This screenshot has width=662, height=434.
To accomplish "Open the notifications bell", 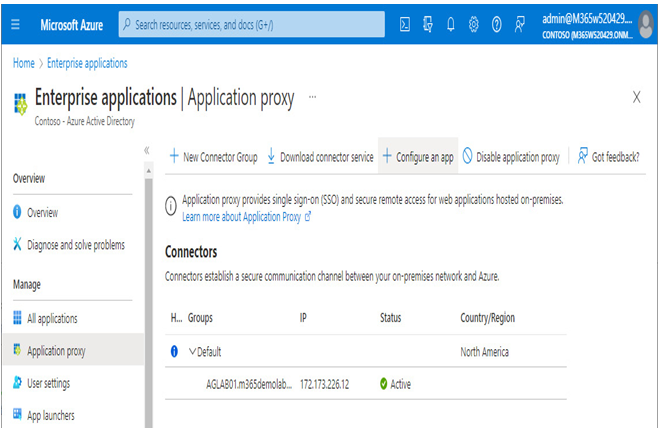I will pos(450,24).
